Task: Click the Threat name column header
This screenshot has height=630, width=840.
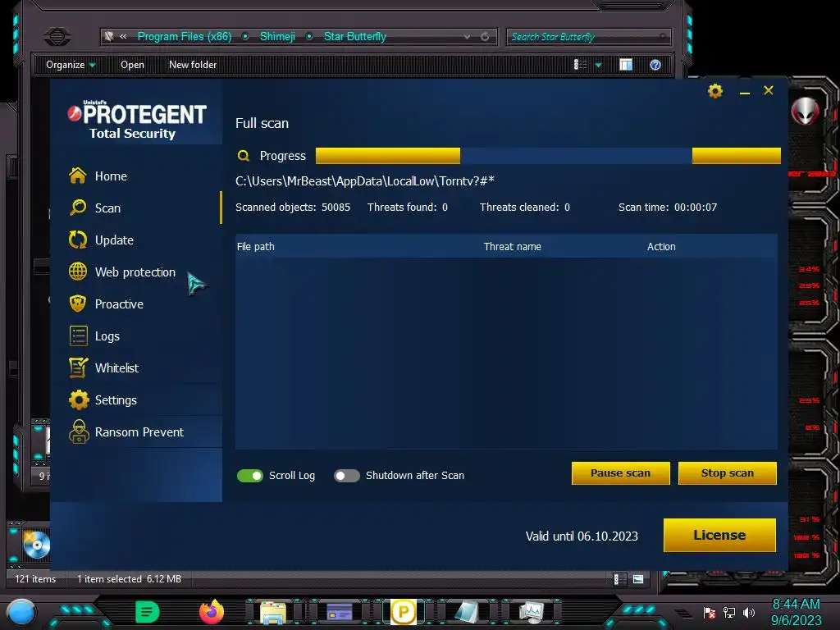Action: coord(512,246)
